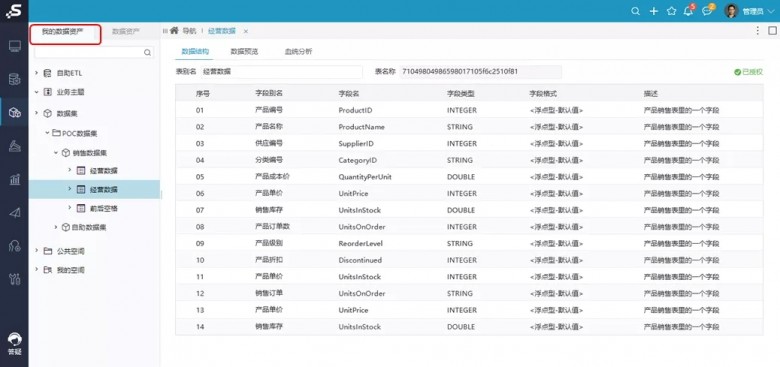The image size is (780, 367).
Task: Expand the 公共空间 tree node
Action: click(x=36, y=251)
